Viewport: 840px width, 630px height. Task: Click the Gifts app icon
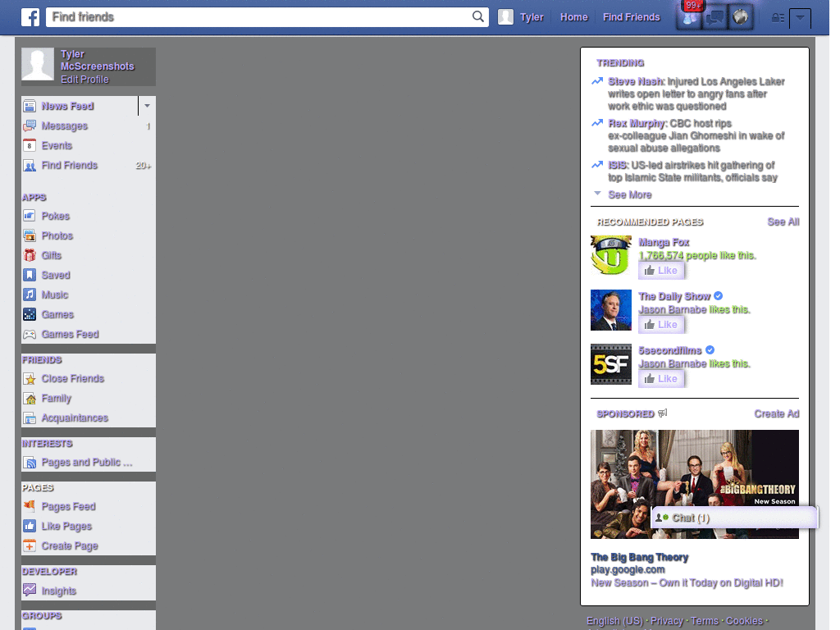(x=30, y=256)
